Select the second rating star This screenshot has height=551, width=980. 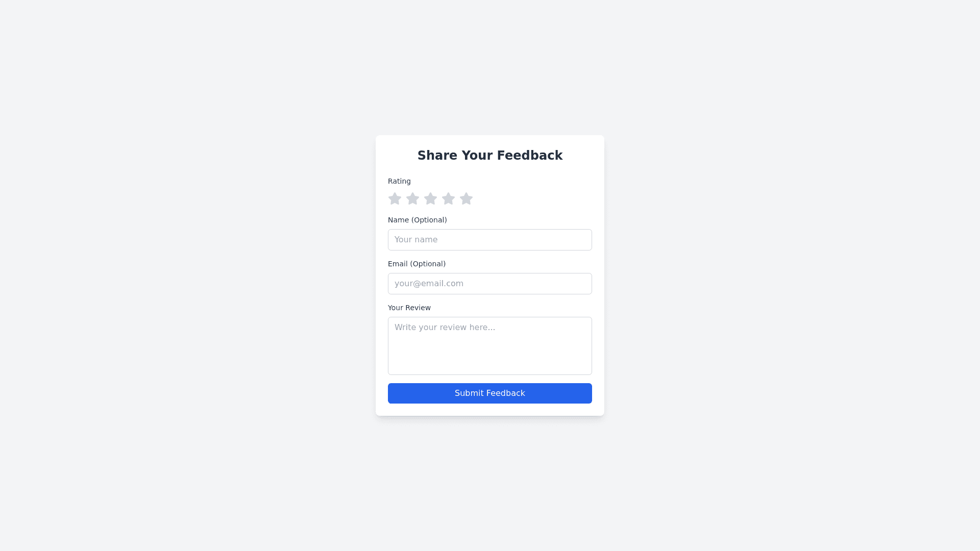[412, 198]
